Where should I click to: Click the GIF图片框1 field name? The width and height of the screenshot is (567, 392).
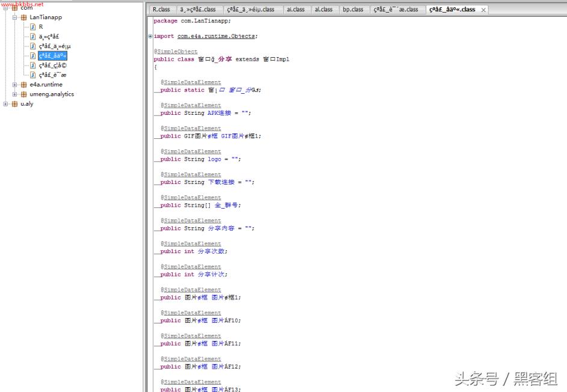pyautogui.click(x=239, y=136)
